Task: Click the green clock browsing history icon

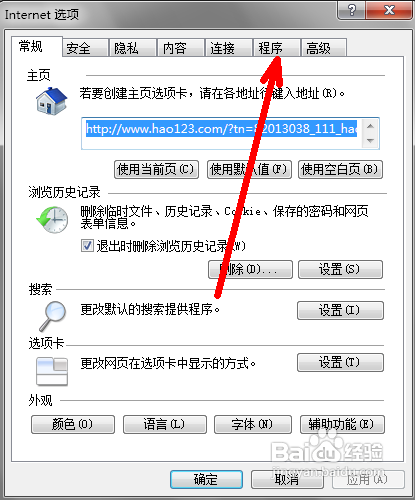Action: coord(52,220)
